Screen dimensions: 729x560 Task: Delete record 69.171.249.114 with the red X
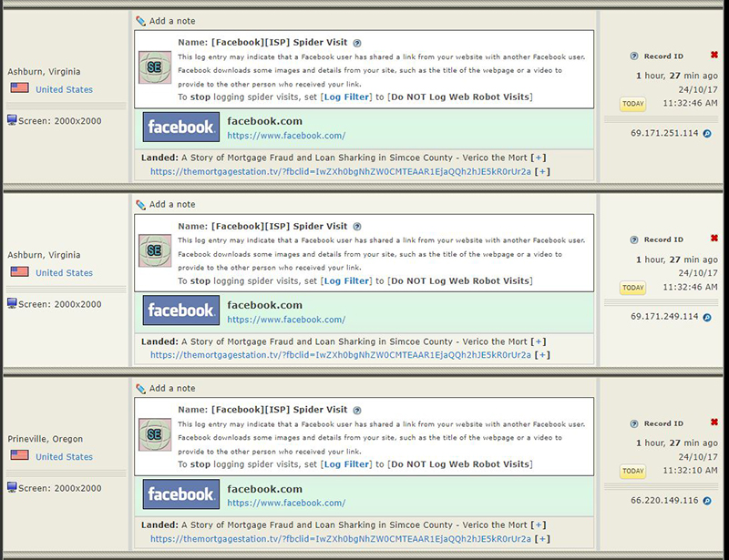[714, 239]
